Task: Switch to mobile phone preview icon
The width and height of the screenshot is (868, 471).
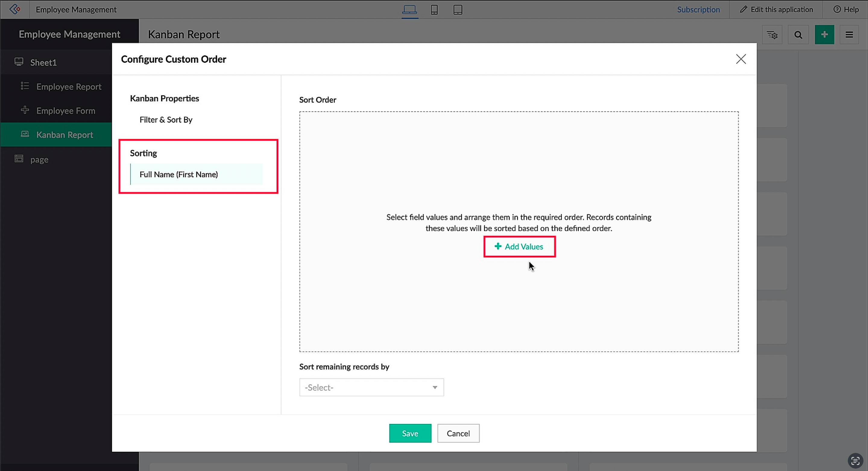Action: pos(434,9)
